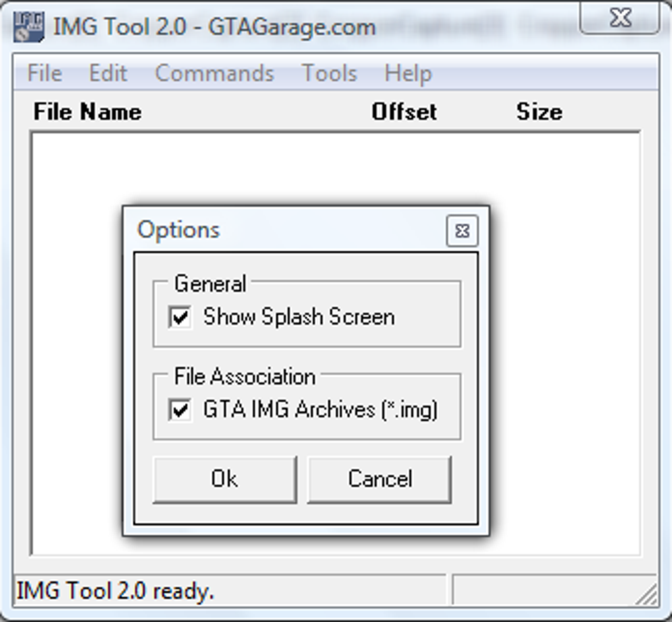This screenshot has height=622, width=672.
Task: Open the Help menu
Action: click(408, 73)
